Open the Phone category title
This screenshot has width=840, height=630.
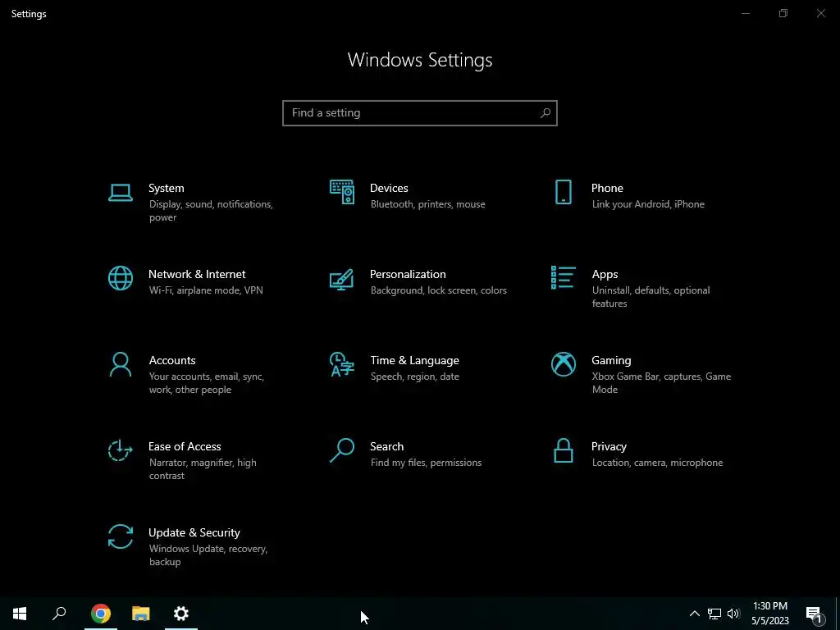pos(607,188)
